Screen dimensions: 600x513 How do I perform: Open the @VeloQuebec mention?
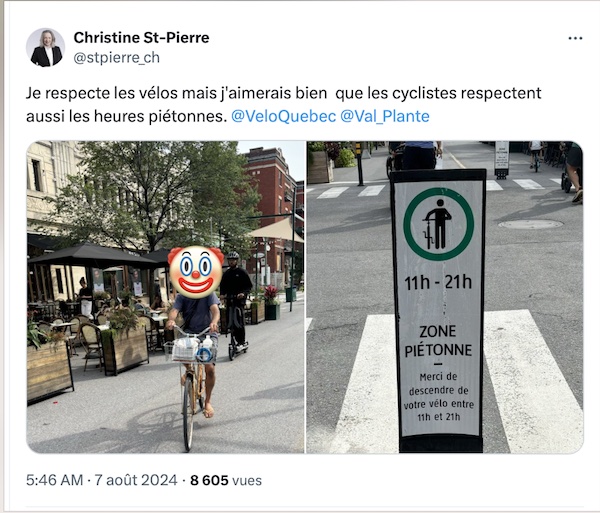[284, 116]
